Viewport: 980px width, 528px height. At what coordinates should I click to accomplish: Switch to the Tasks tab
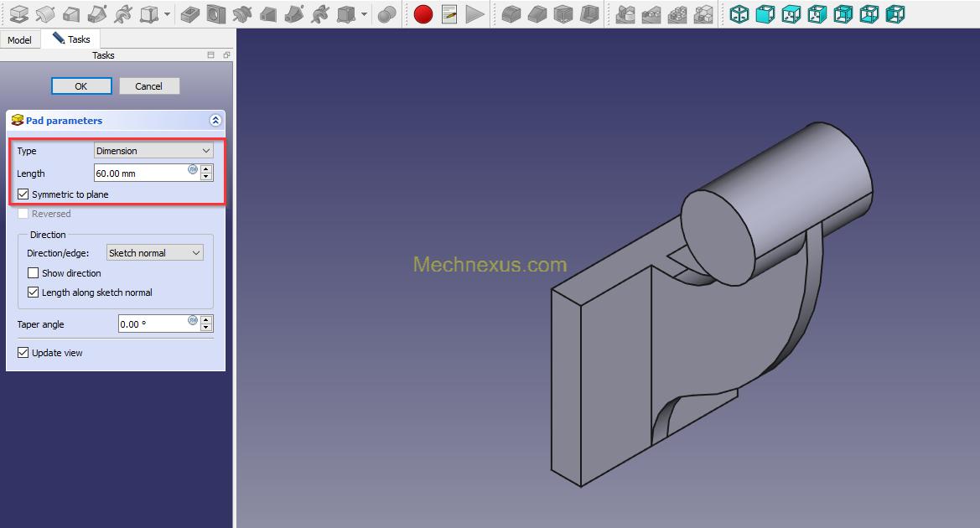click(x=70, y=39)
